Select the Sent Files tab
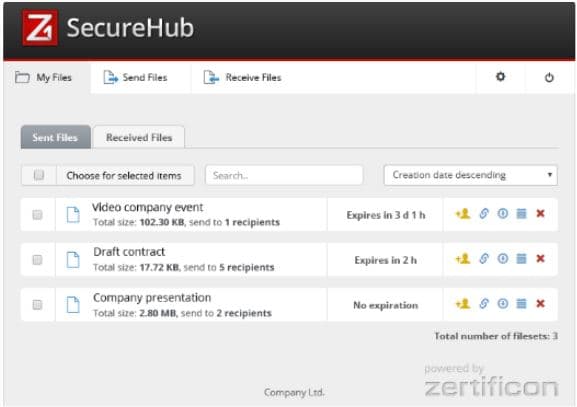577x407 pixels. pos(56,137)
